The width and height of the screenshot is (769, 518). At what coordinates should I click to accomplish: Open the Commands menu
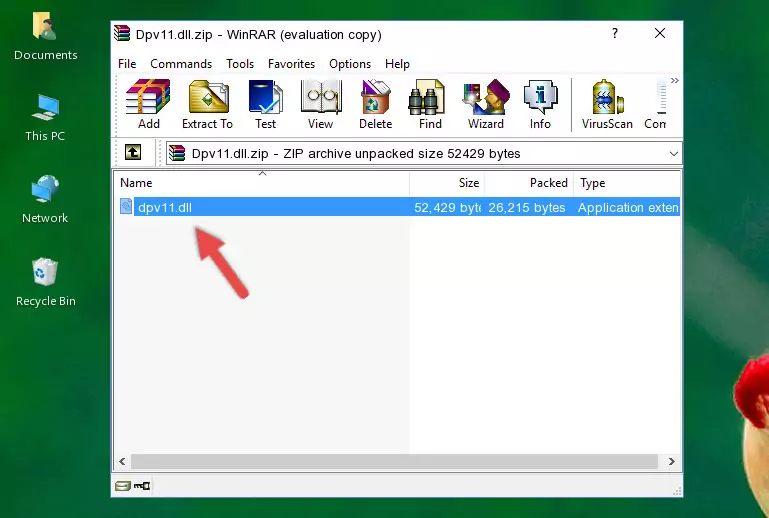pyautogui.click(x=181, y=64)
